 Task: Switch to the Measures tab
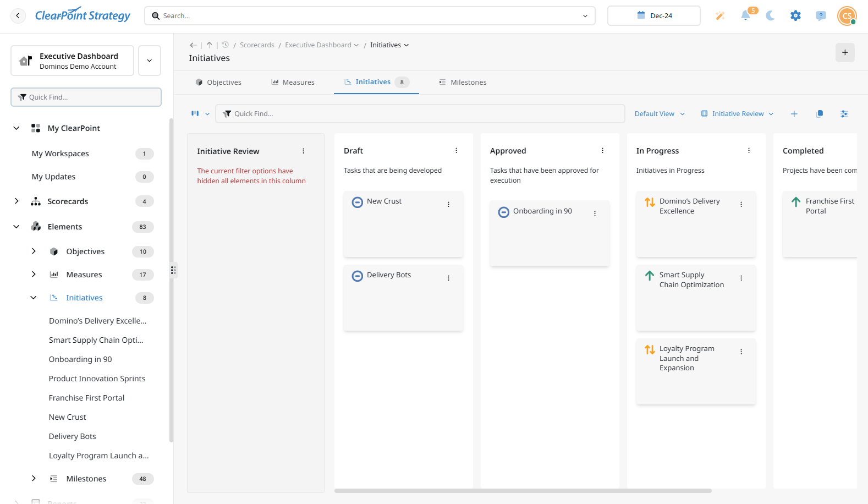pos(293,83)
